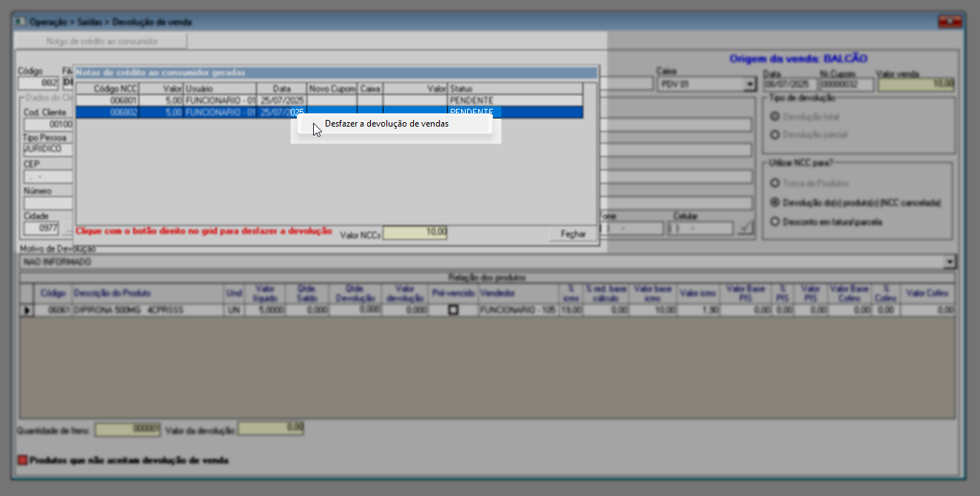
Task: Click PENDENTE status of row 006801
Action: tap(471, 100)
